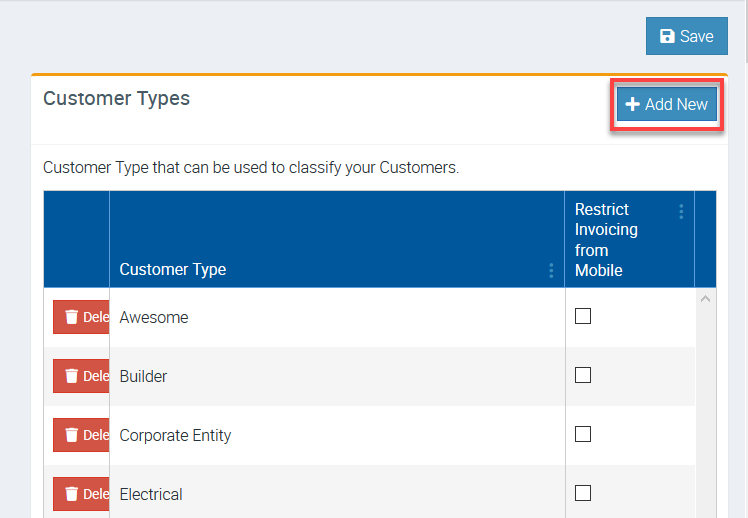Click the Save button

686,36
